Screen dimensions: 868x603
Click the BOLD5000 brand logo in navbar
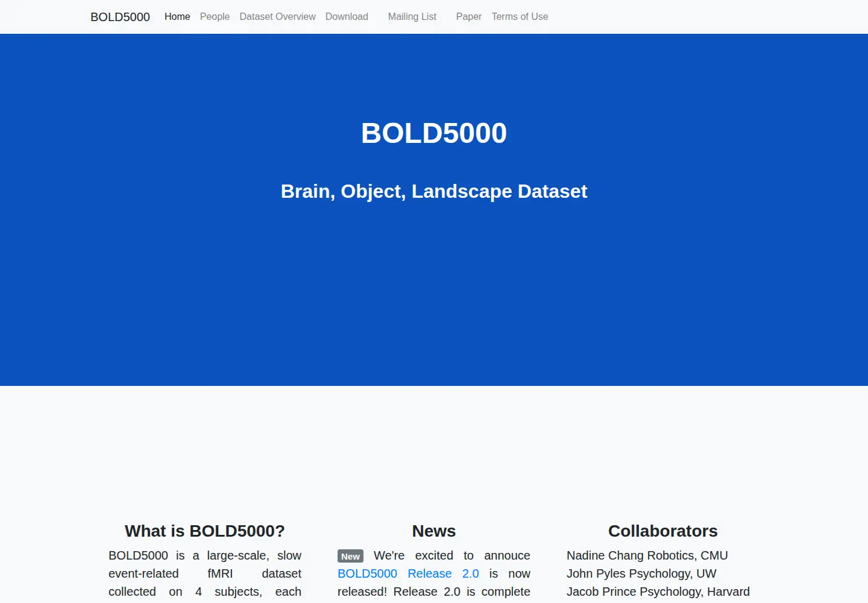120,17
